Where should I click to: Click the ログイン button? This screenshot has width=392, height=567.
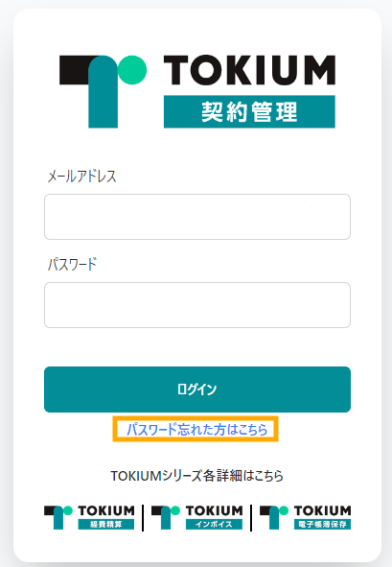pos(197,390)
